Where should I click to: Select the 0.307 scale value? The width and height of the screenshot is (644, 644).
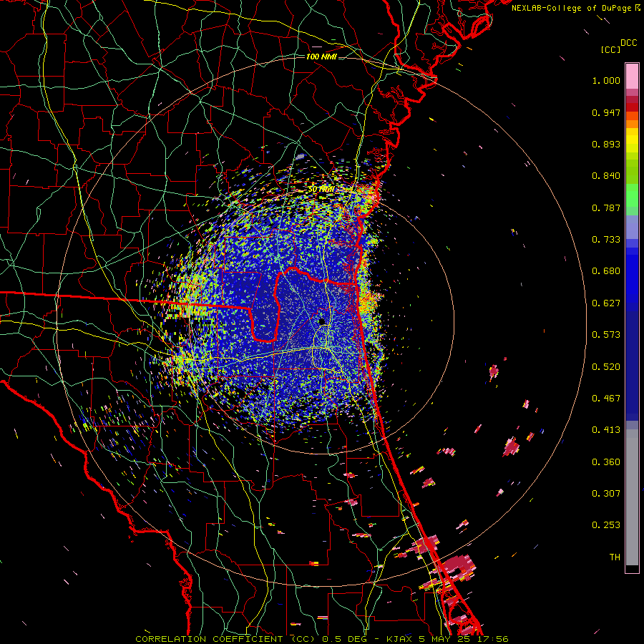coord(606,494)
